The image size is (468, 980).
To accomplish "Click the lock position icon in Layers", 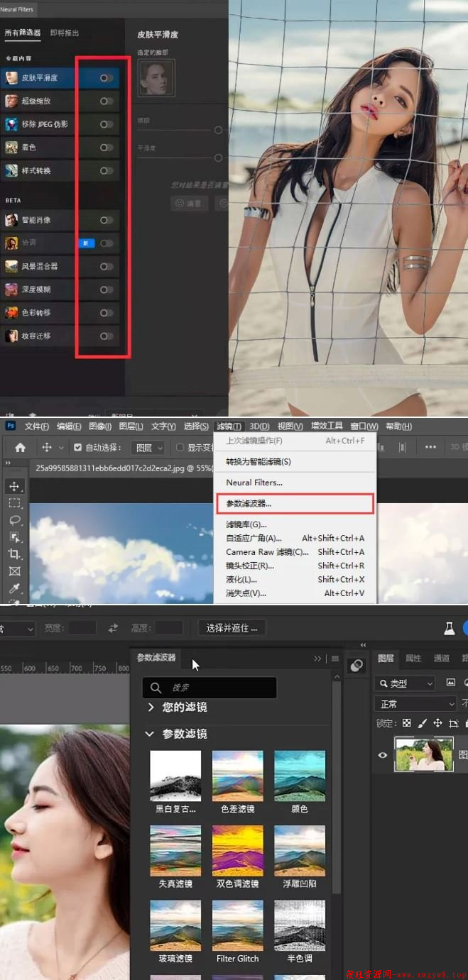I will click(437, 723).
